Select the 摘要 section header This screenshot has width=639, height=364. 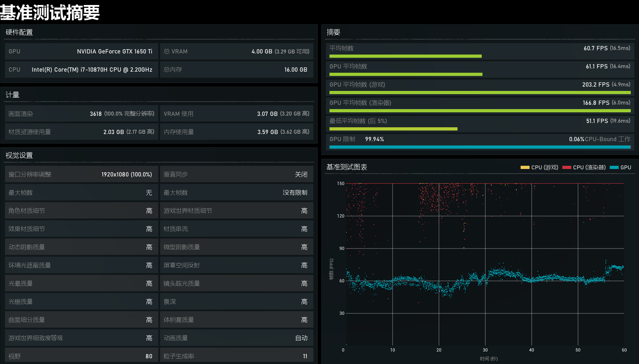333,32
